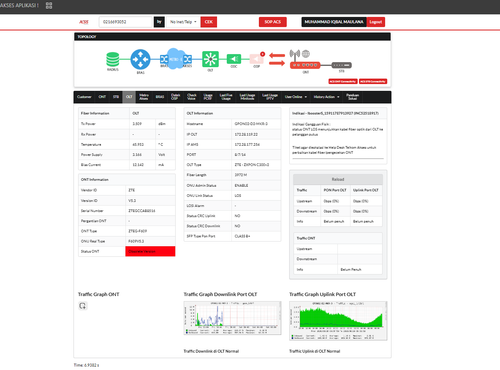The height and width of the screenshot is (370, 500).
Task: Click the red Logout button
Action: 376,22
